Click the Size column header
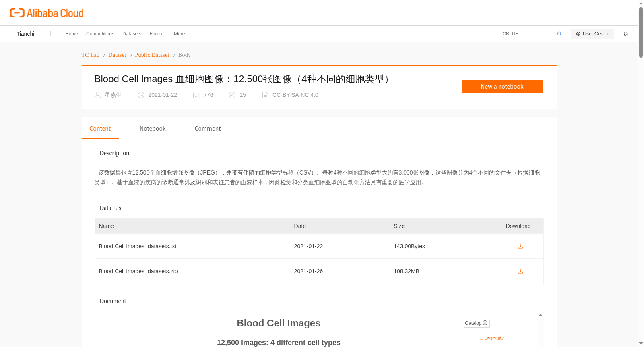The width and height of the screenshot is (644, 347). click(399, 226)
